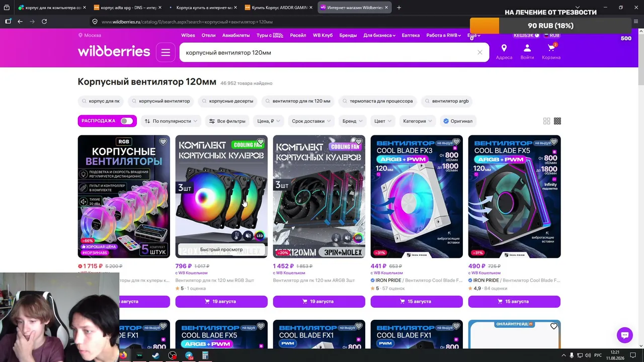Image resolution: width=644 pixels, height=362 pixels.
Task: Favorite the Онлайнтрейд product card
Action: pyautogui.click(x=553, y=326)
